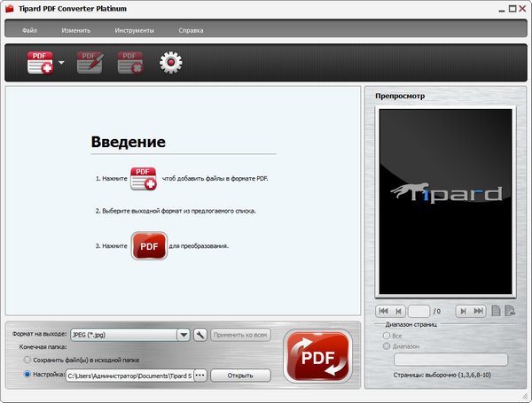
Task: Jump to first page in preview
Action: (x=383, y=311)
